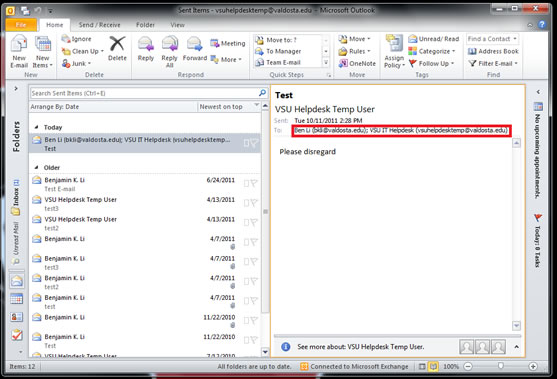Toggle the Newest on top sort order
The image size is (557, 379).
point(229,107)
